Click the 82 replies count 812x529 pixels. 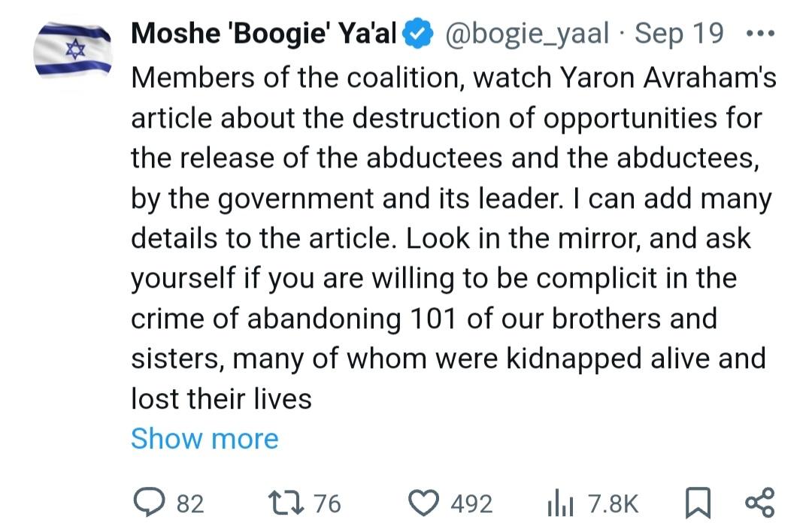(x=190, y=503)
